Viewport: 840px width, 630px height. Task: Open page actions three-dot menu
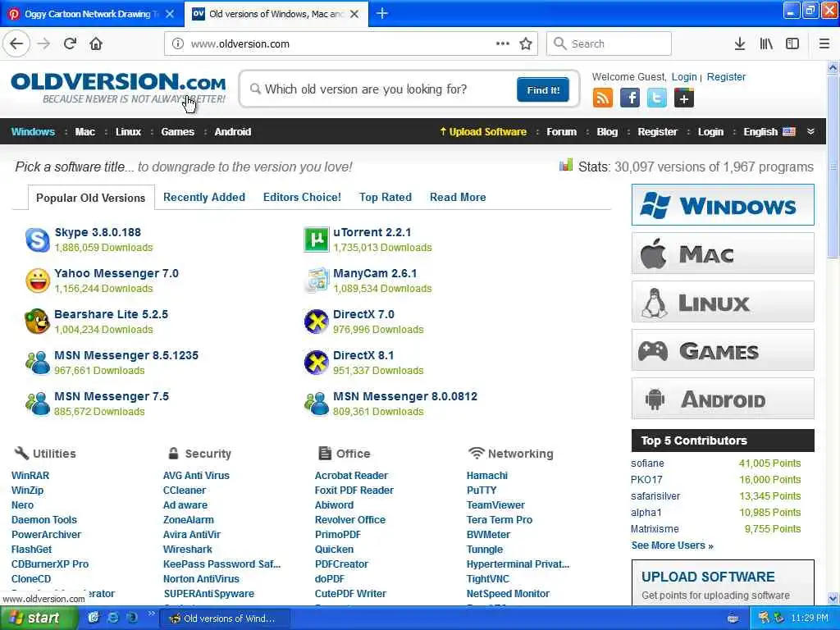(503, 43)
